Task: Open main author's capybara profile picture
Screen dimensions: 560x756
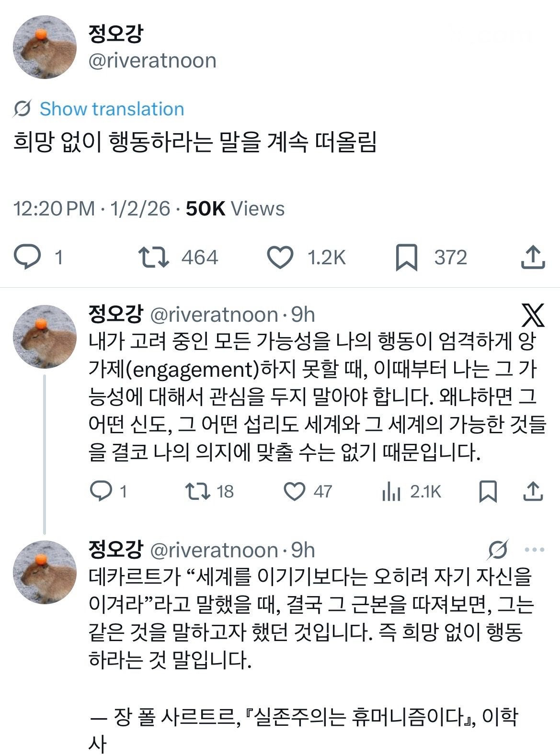Action: coord(45,46)
